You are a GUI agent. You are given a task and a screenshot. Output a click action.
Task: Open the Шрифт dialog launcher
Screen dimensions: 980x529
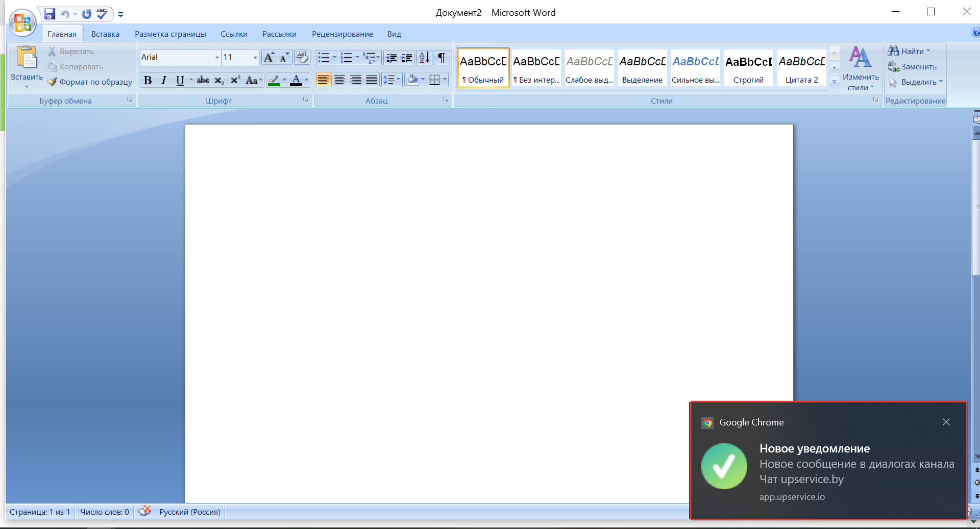305,100
